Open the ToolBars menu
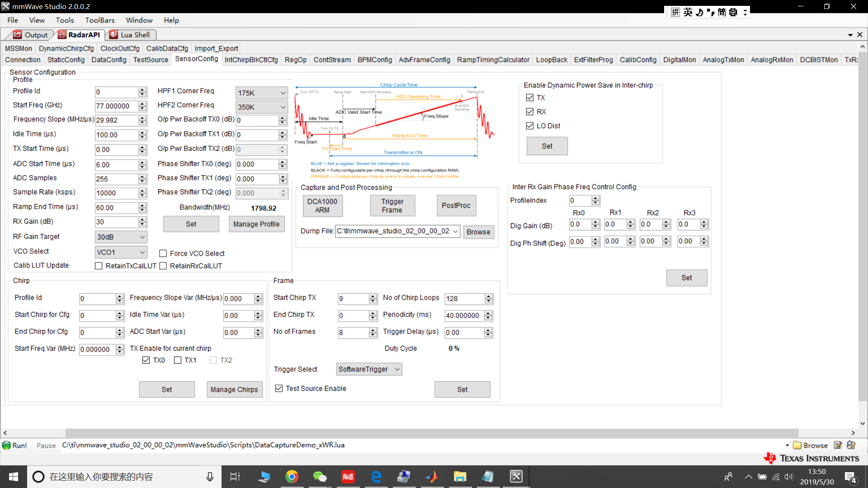The width and height of the screenshot is (868, 488). pos(100,20)
